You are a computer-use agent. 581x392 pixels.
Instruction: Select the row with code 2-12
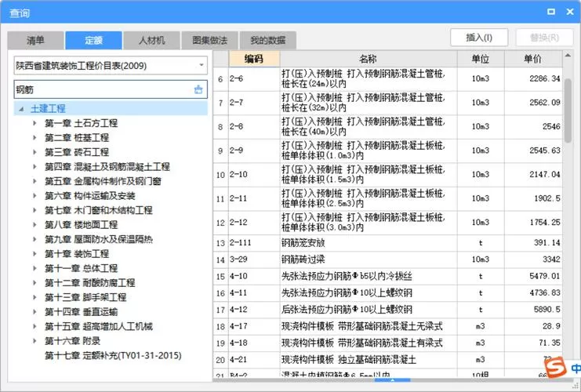click(x=387, y=223)
